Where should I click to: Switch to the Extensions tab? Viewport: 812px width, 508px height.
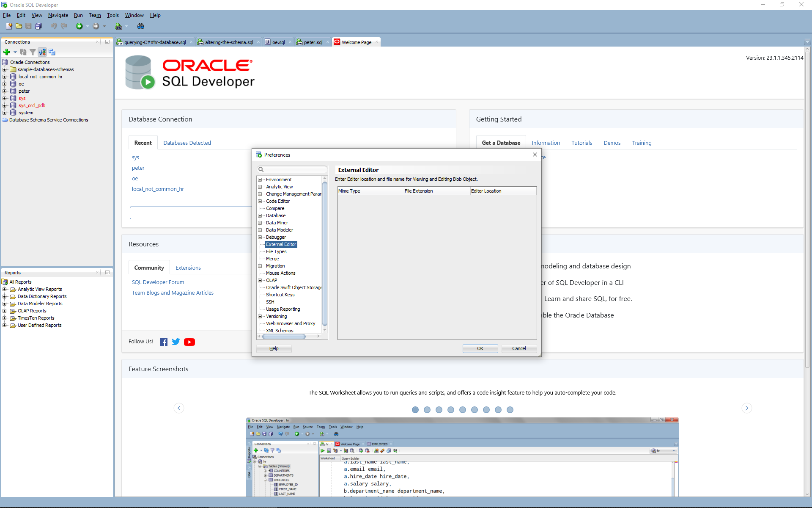click(188, 268)
